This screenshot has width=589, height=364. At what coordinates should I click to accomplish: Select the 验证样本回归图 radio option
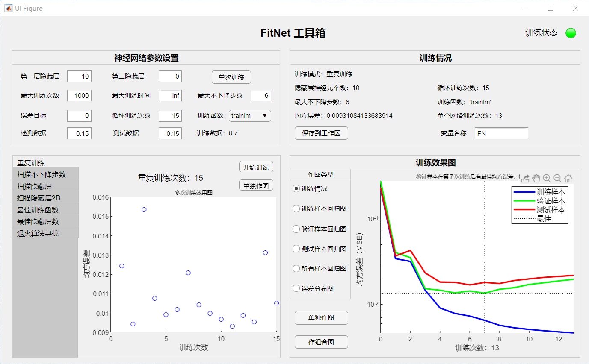(296, 229)
